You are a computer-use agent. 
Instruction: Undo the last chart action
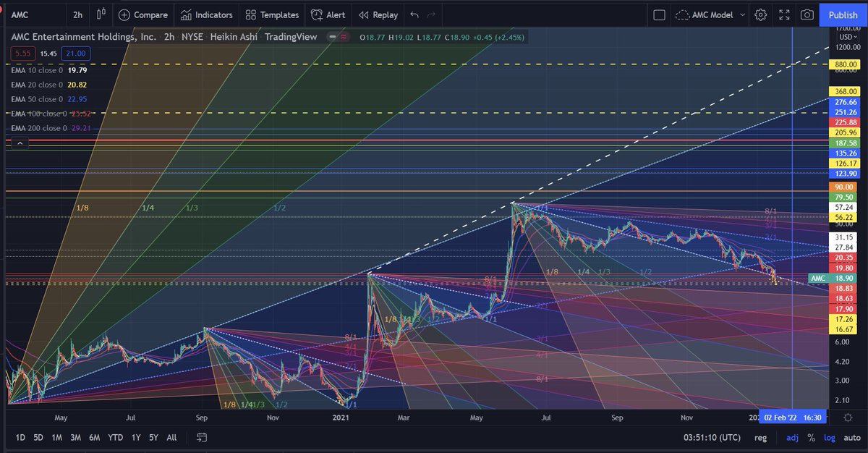click(x=414, y=14)
